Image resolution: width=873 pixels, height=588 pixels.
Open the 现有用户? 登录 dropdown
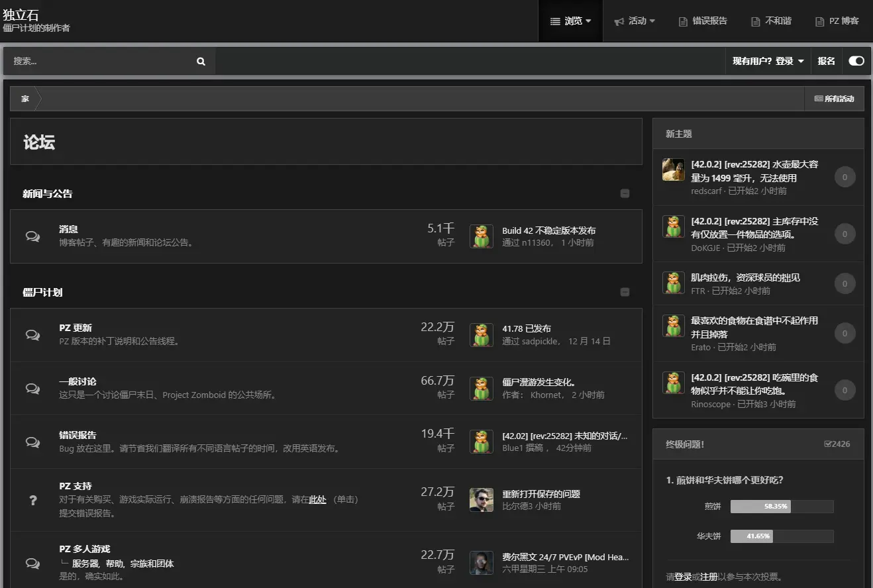point(768,61)
